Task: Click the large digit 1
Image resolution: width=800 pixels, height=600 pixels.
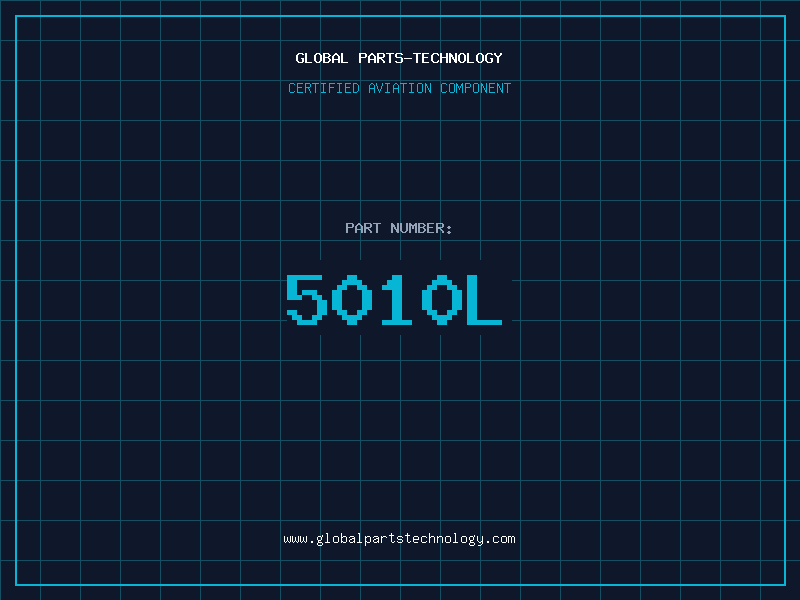Action: (397, 299)
